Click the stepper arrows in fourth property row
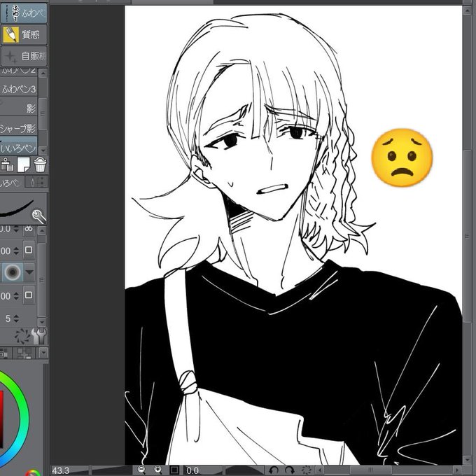Viewport: 476px width, 476px height. coord(16,295)
